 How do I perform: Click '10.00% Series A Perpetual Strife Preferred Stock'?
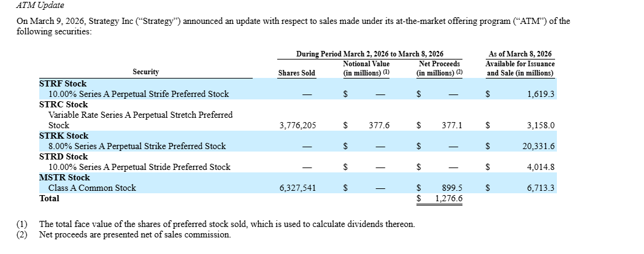click(x=139, y=94)
